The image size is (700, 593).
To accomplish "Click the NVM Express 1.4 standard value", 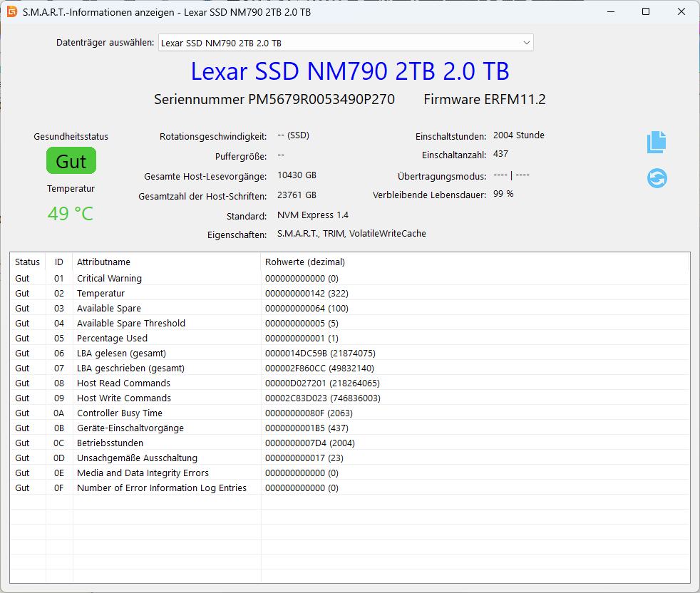I will coord(312,215).
